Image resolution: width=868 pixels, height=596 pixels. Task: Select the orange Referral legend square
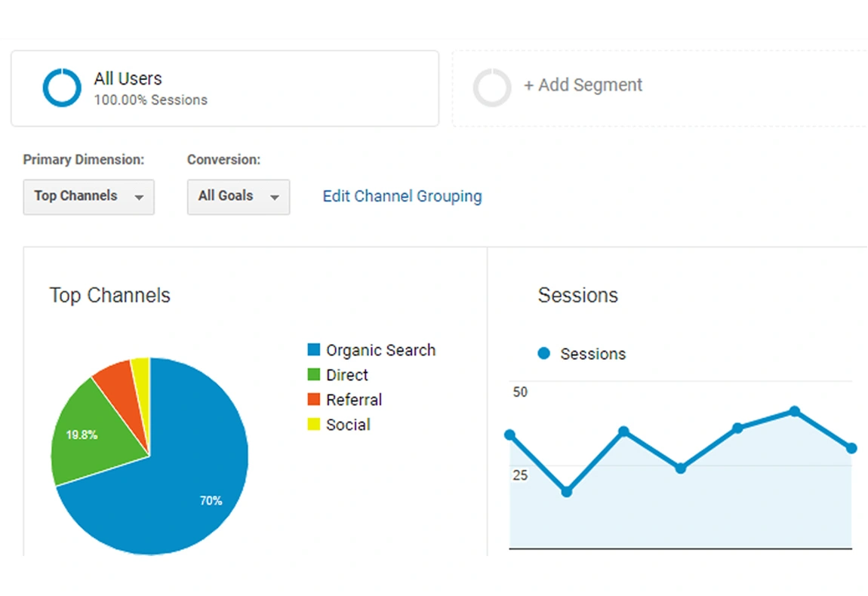coord(314,399)
